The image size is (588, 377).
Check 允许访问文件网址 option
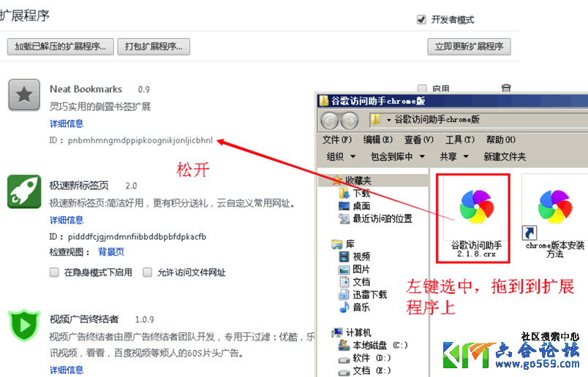[148, 273]
